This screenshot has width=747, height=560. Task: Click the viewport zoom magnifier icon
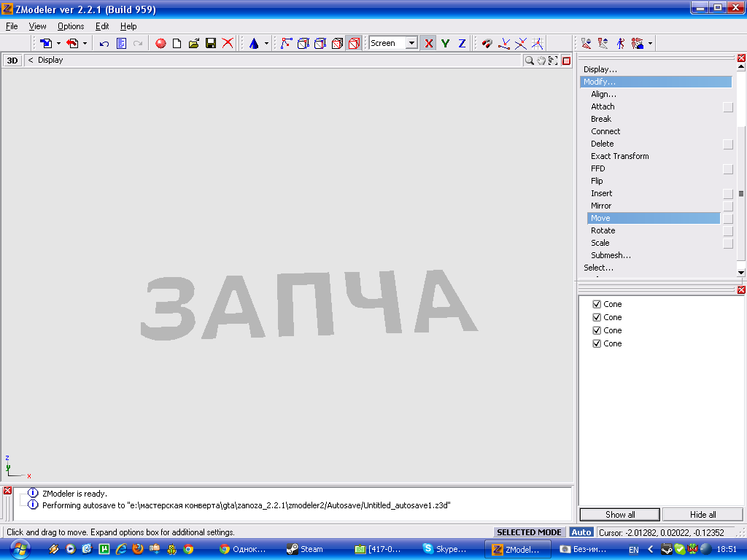click(x=529, y=61)
